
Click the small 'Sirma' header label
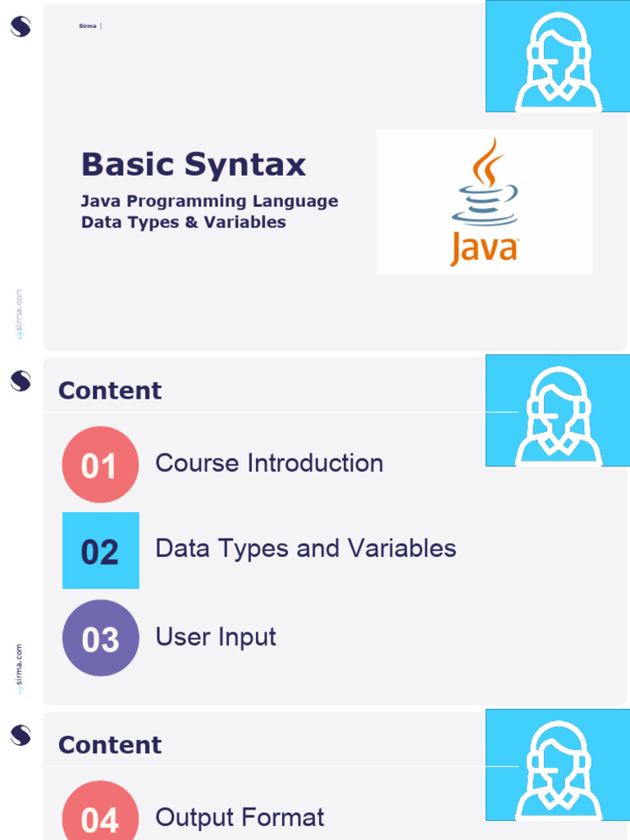click(x=88, y=25)
